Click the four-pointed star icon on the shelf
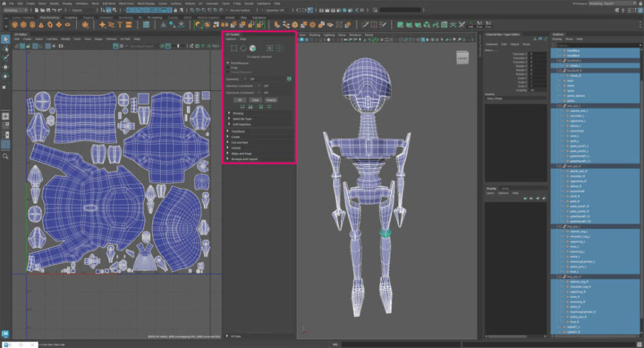644x348 pixels. pos(103,25)
